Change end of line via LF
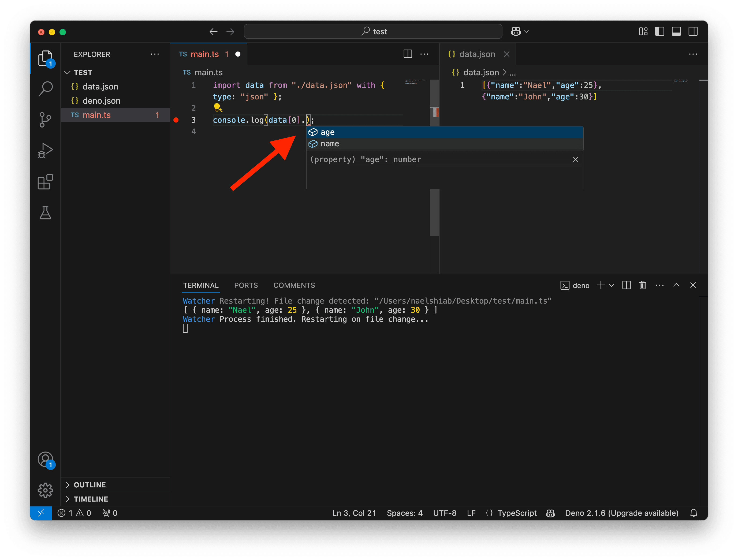 tap(471, 513)
